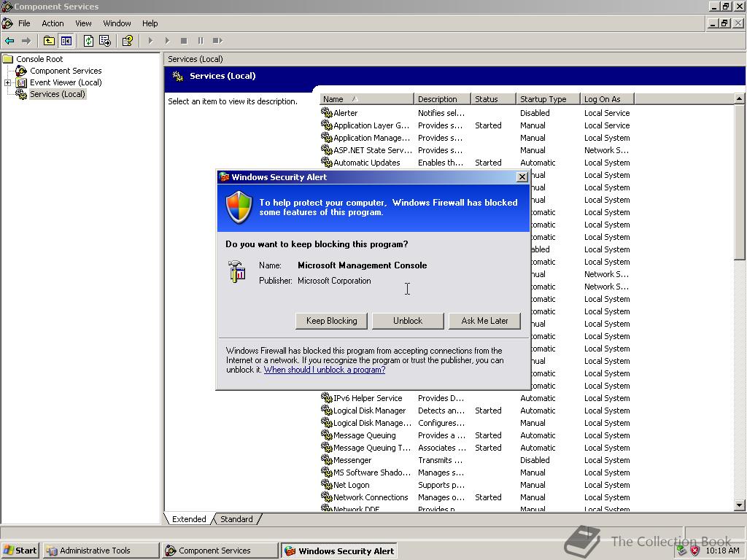This screenshot has width=747, height=560.
Task: Click the Net Logon service icon
Action: (x=326, y=484)
